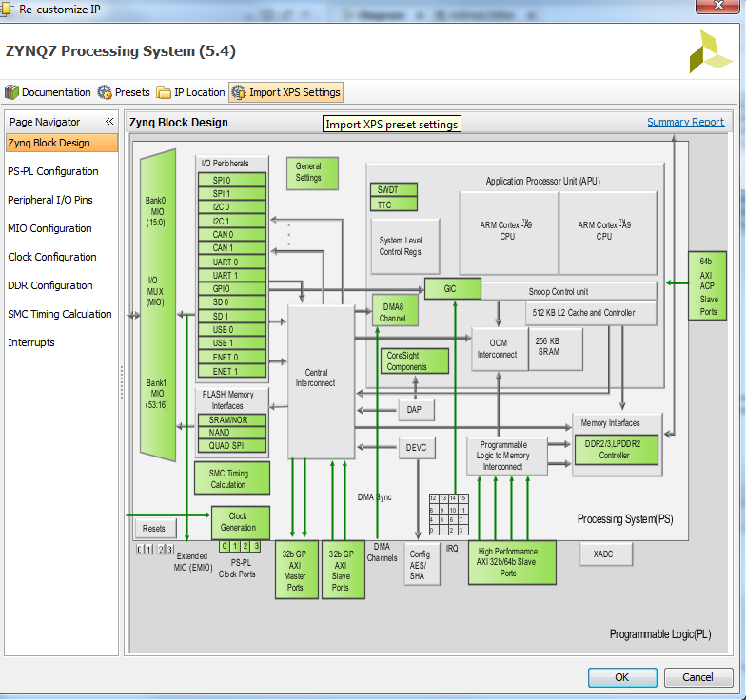Viewport: 746px width, 700px height.
Task: Click High Performance AXI Slave Ports block
Action: coord(512,562)
